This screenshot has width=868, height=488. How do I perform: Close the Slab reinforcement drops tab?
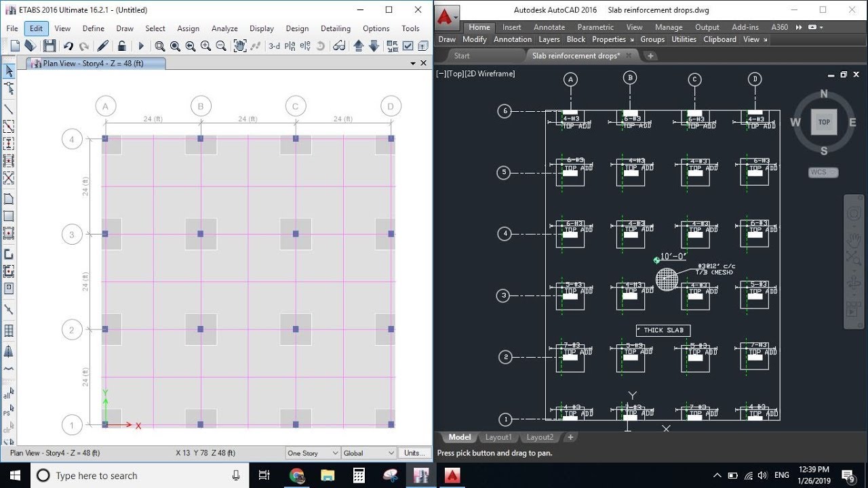(x=629, y=56)
